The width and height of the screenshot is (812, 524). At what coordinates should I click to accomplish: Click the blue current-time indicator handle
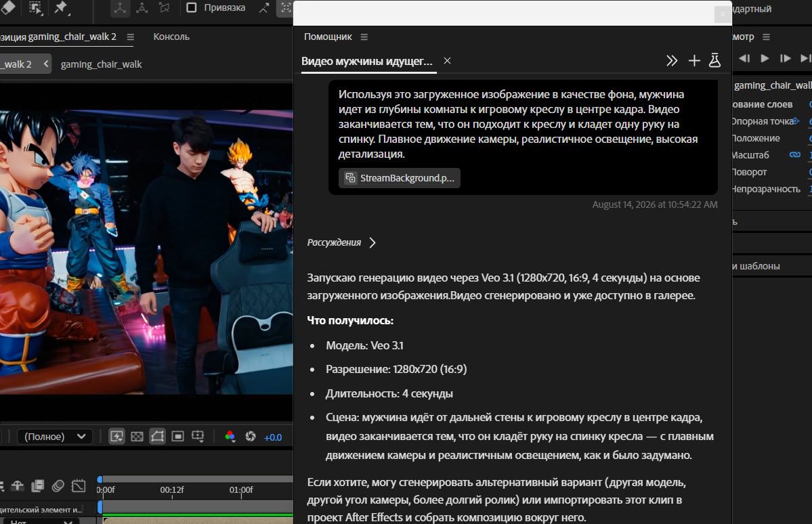pos(100,480)
